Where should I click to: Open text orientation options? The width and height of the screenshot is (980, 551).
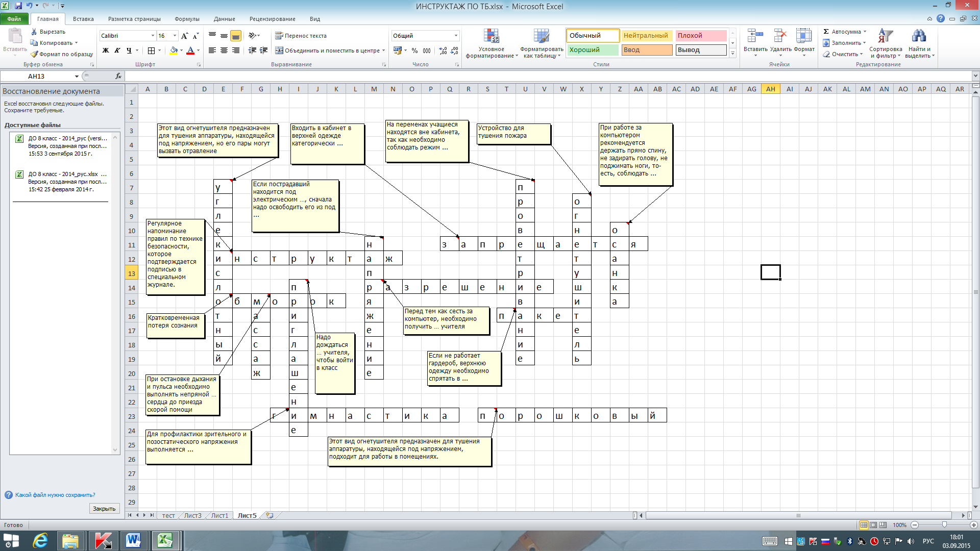[x=254, y=36]
